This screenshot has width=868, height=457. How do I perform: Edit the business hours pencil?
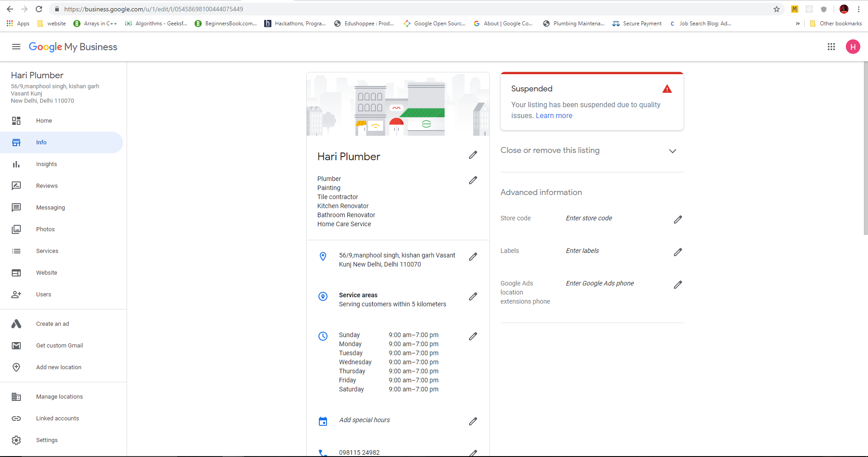[x=473, y=337]
